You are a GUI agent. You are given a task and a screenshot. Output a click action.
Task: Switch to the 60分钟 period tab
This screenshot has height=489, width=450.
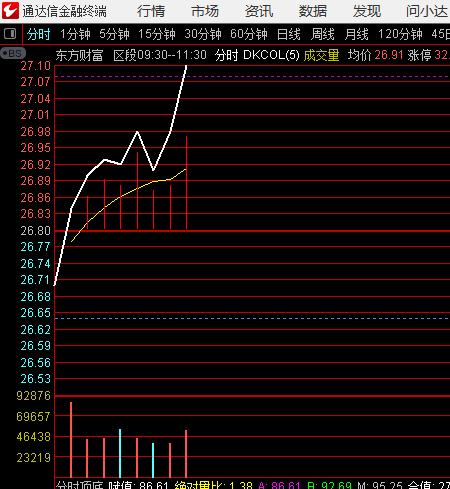pos(249,34)
